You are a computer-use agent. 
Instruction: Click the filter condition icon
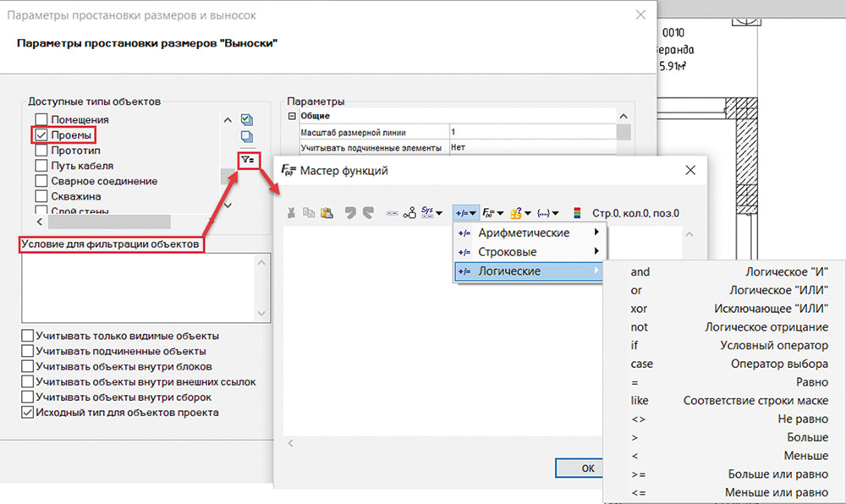click(x=248, y=158)
